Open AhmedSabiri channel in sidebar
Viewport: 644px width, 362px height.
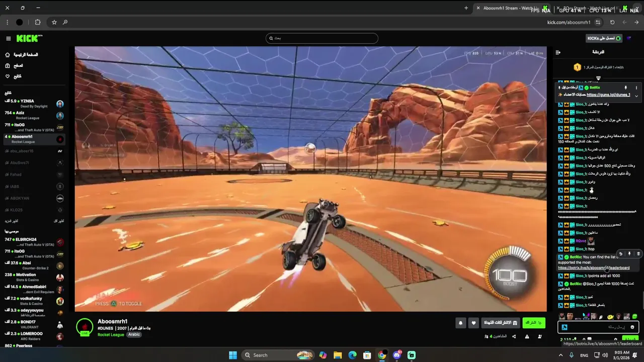click(x=34, y=289)
